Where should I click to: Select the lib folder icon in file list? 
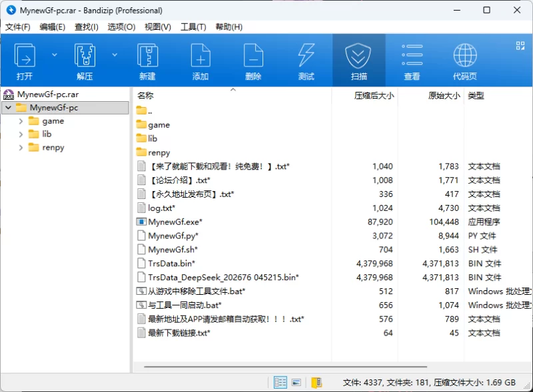141,138
